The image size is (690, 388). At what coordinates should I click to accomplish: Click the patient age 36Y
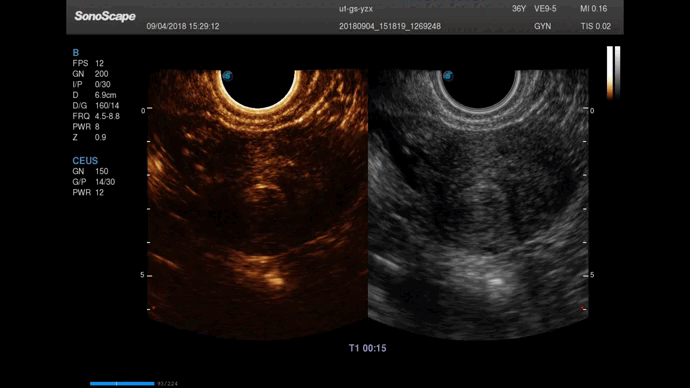tap(519, 9)
